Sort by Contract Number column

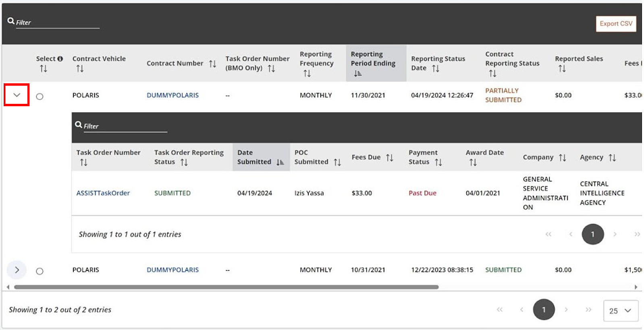212,64
